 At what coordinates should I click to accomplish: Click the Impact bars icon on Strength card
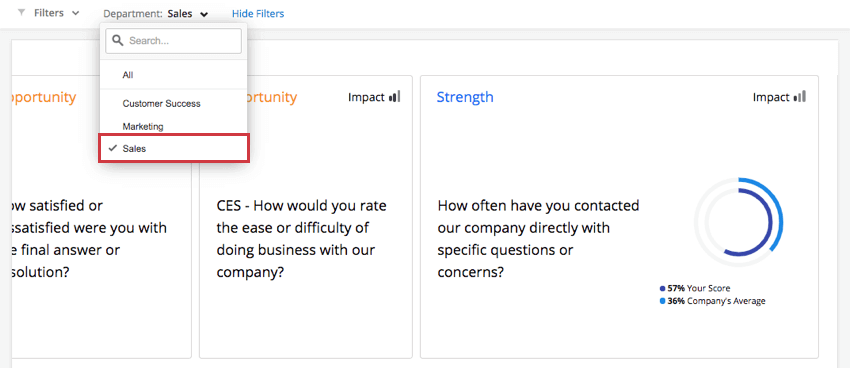coord(800,96)
